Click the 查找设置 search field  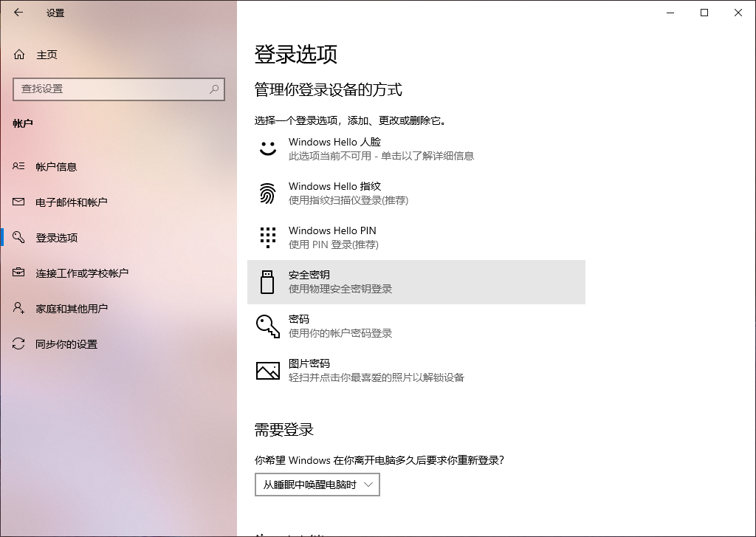pyautogui.click(x=119, y=89)
